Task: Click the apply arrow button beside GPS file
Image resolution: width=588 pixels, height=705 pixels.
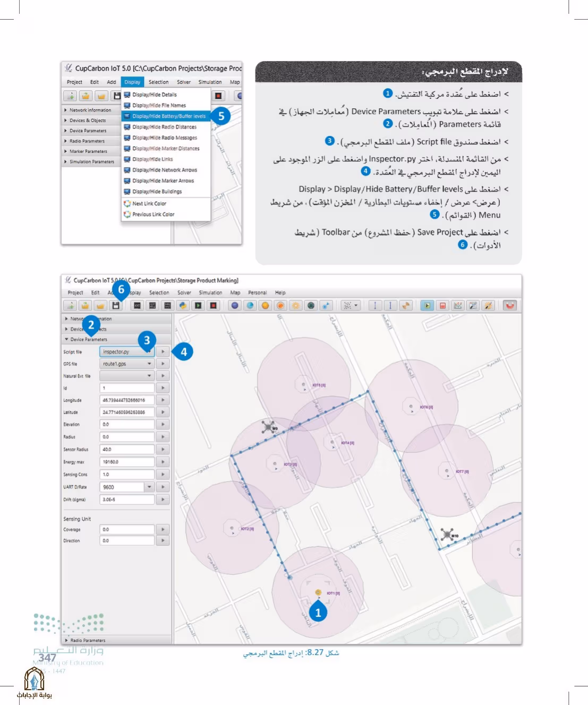Action: (163, 364)
